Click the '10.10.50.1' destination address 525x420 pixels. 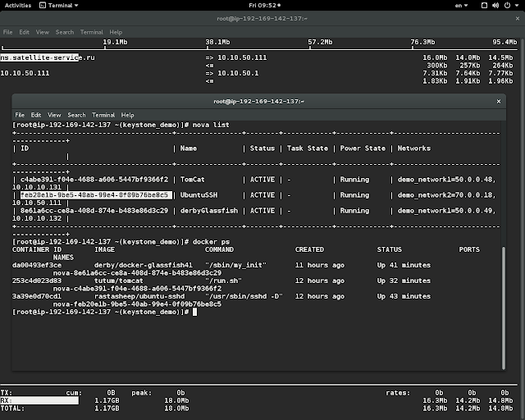[x=238, y=73]
